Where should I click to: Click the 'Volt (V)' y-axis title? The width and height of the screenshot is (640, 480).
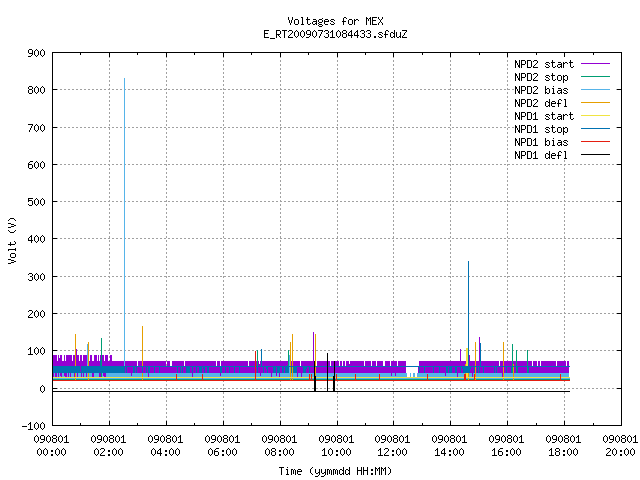12,240
